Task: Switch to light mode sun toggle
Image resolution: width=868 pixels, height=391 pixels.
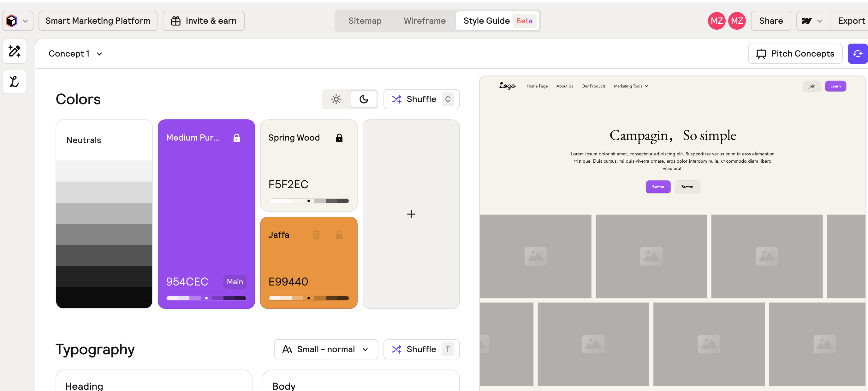Action: click(x=336, y=99)
